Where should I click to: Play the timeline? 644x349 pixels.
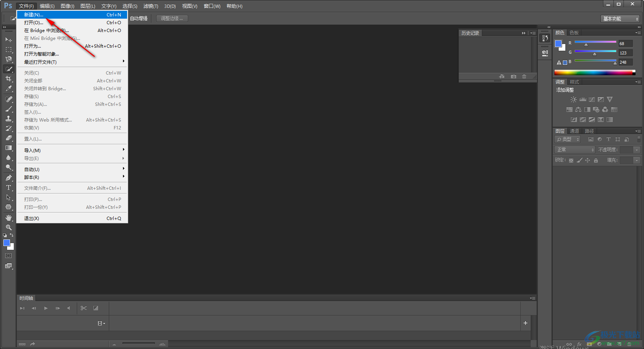46,308
